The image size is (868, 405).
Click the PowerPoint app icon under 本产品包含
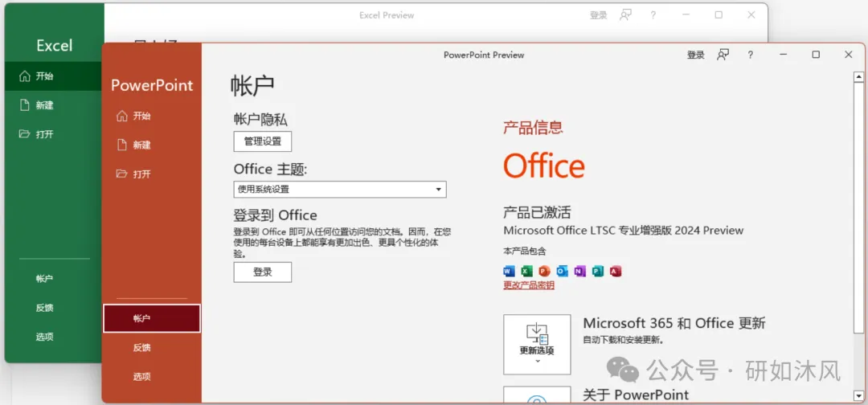[x=545, y=271]
